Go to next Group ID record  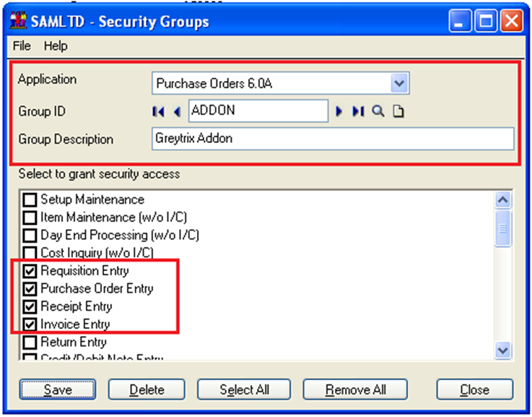pos(339,111)
